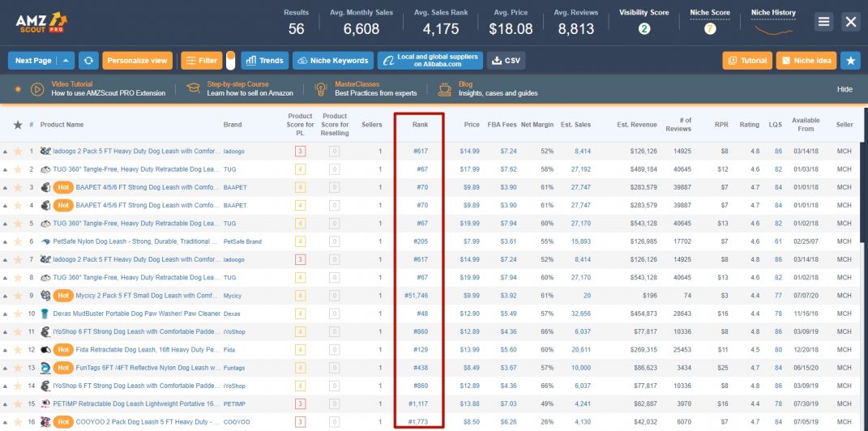
Task: Open the PetSafe Nylon Dog Leash product link
Action: [x=135, y=241]
